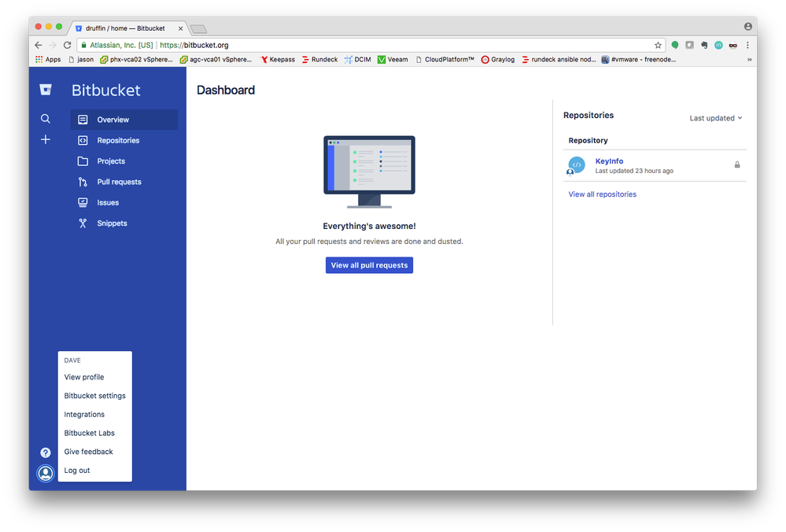This screenshot has height=532, width=786.
Task: Close the druffin / home Bitbucket tab
Action: pos(180,28)
